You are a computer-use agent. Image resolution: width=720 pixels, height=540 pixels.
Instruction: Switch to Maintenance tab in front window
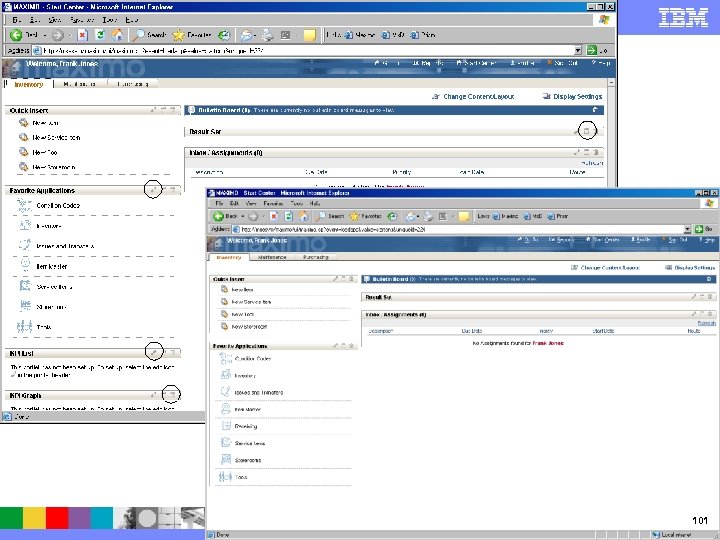point(272,257)
